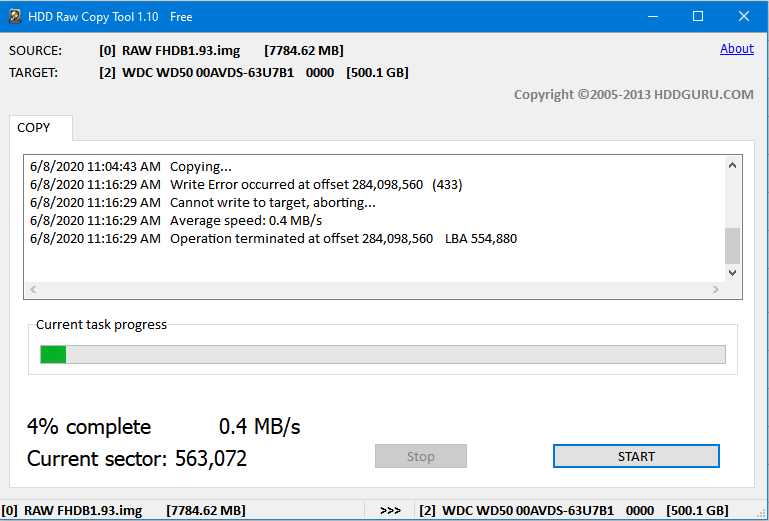Screen dimensions: 769x521
Task: Minimize the HDD Raw Copy Tool window
Action: pyautogui.click(x=653, y=16)
